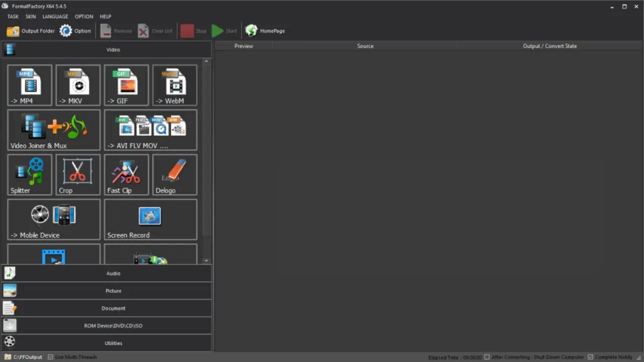This screenshot has width=644, height=362.
Task: Open the -> AVI FLV MOV converter
Action: 150,130
